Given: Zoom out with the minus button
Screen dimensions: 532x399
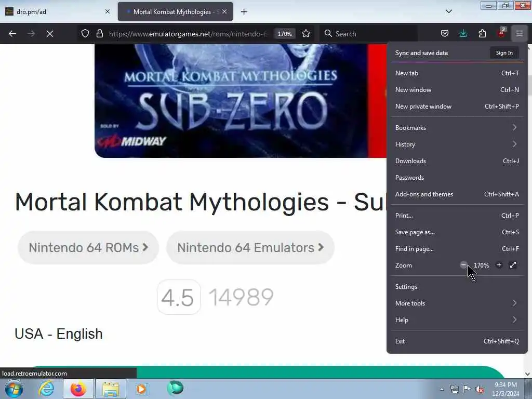Looking at the screenshot, I should [464, 265].
